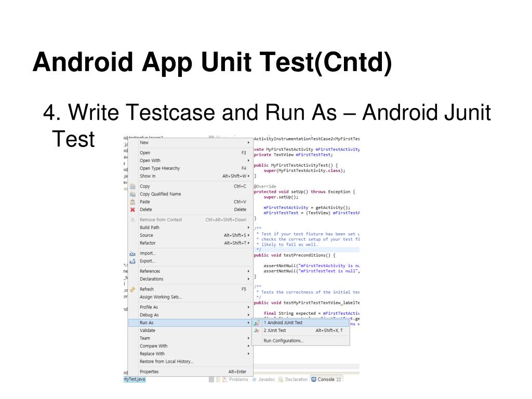The image size is (532, 399).
Task: Expand the New submenu arrow
Action: tap(248, 143)
